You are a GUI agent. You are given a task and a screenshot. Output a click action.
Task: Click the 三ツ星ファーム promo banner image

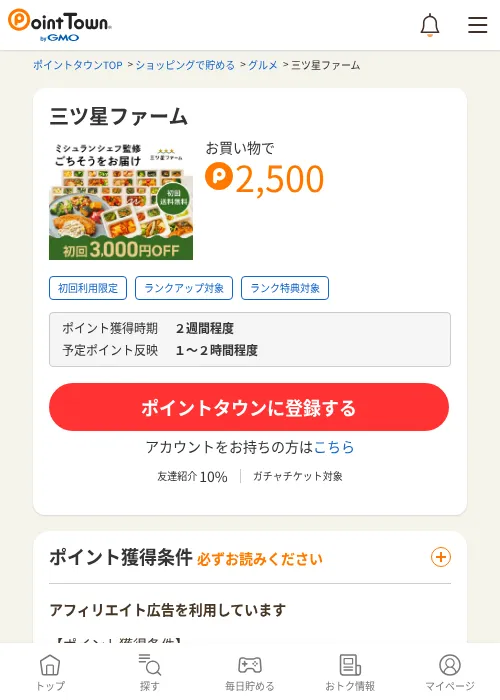click(x=121, y=200)
